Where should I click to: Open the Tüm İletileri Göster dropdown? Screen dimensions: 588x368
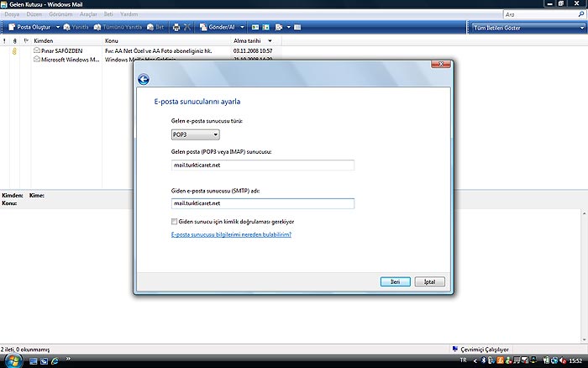click(x=528, y=28)
